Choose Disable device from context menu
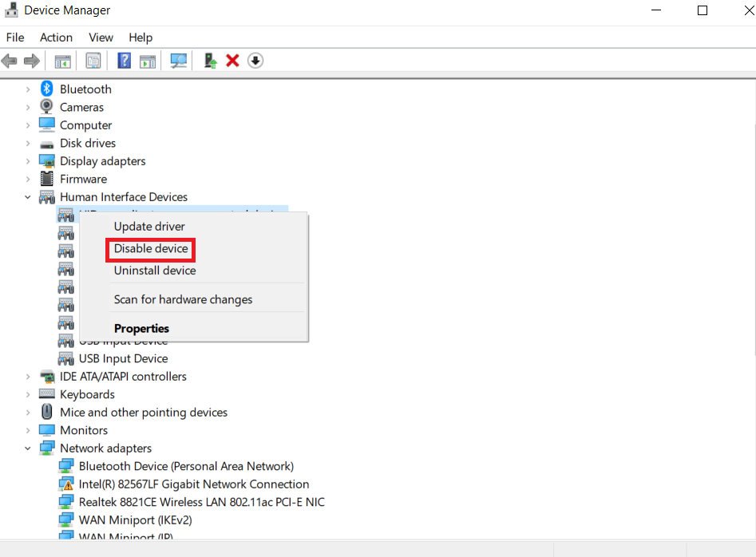The image size is (756, 557). click(151, 249)
